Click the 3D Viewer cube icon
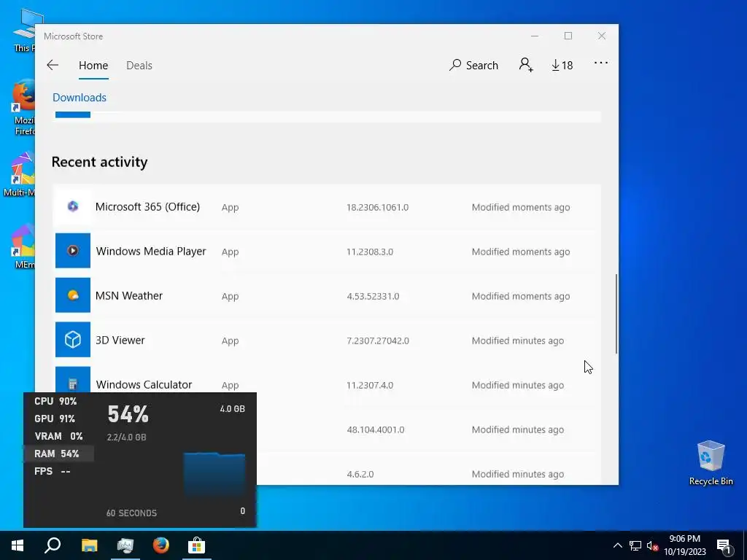 tap(73, 340)
